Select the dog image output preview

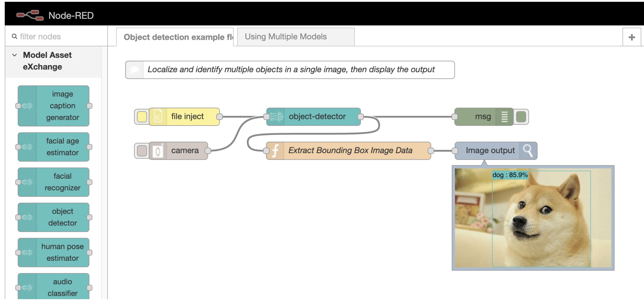pos(533,218)
